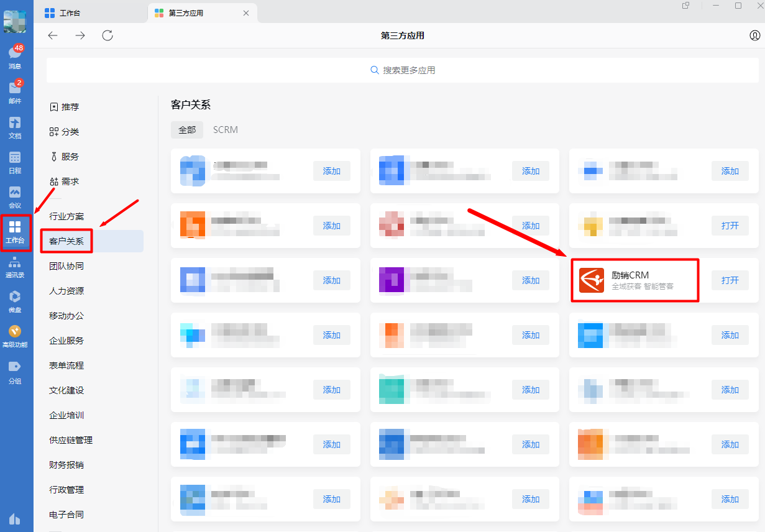Select the 文档 (Documents) sidebar icon
This screenshot has width=765, height=532.
14,129
